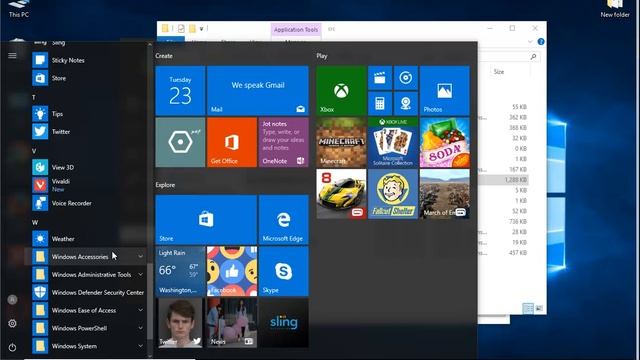640x360 pixels.
Task: Open Microsoft Solitaire Collection tile
Action: tap(393, 142)
